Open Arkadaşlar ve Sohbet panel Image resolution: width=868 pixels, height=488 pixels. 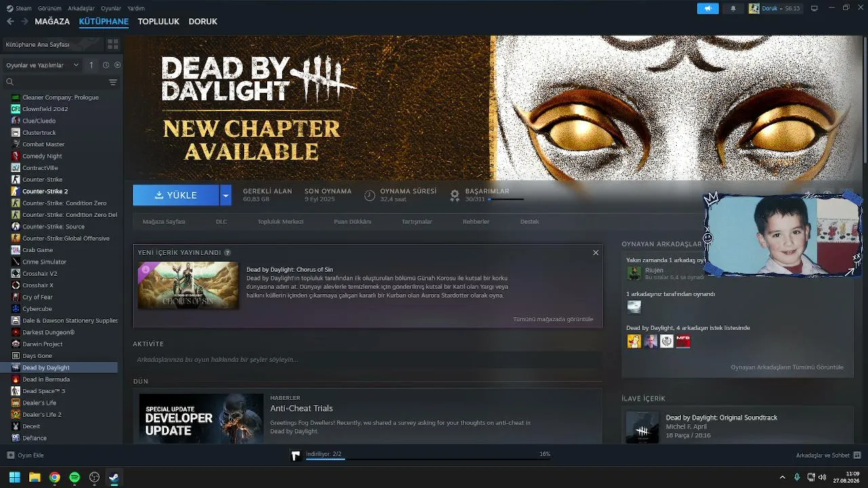pos(829,455)
